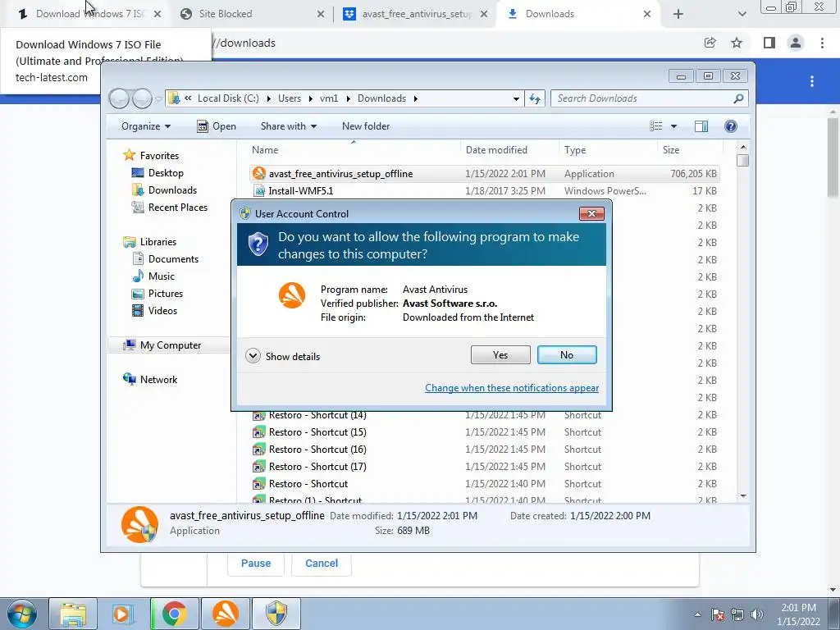Open Chrome tab search dropdown

742,14
